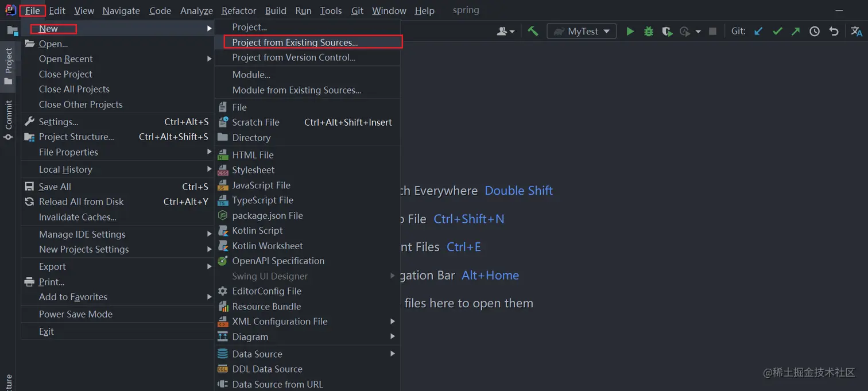The width and height of the screenshot is (868, 391).
Task: Click Close Project entry
Action: 118,74
